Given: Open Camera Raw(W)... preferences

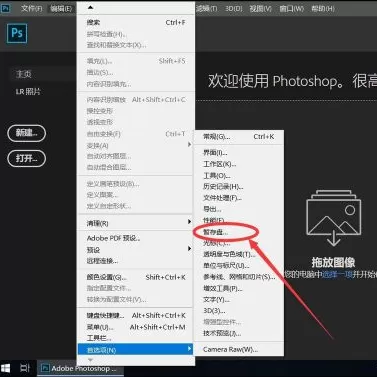Looking at the screenshot, I should [239, 349].
